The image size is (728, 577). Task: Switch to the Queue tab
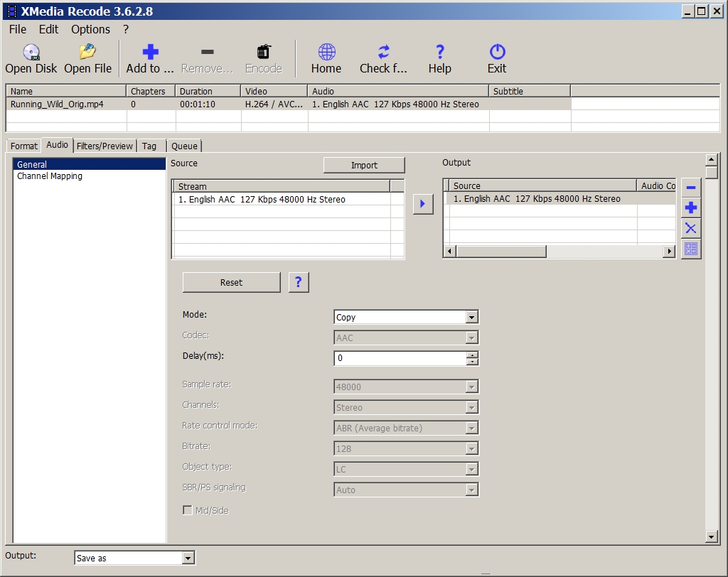tap(184, 146)
